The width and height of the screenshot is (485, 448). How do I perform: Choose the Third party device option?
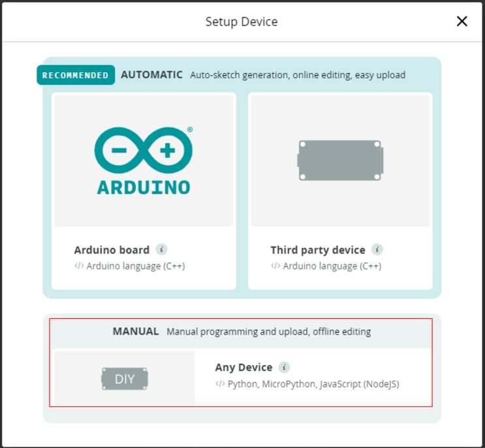340,191
